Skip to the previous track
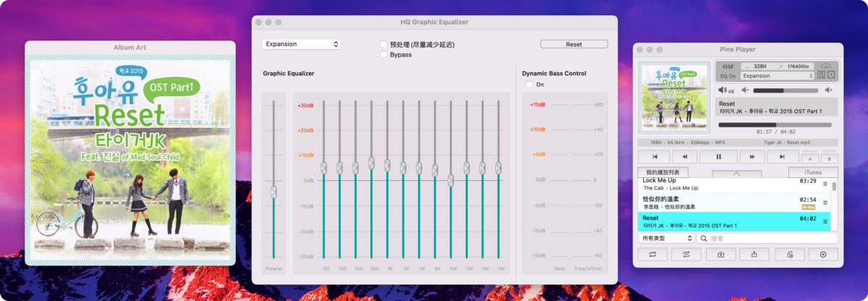The height and width of the screenshot is (301, 868). click(x=655, y=156)
